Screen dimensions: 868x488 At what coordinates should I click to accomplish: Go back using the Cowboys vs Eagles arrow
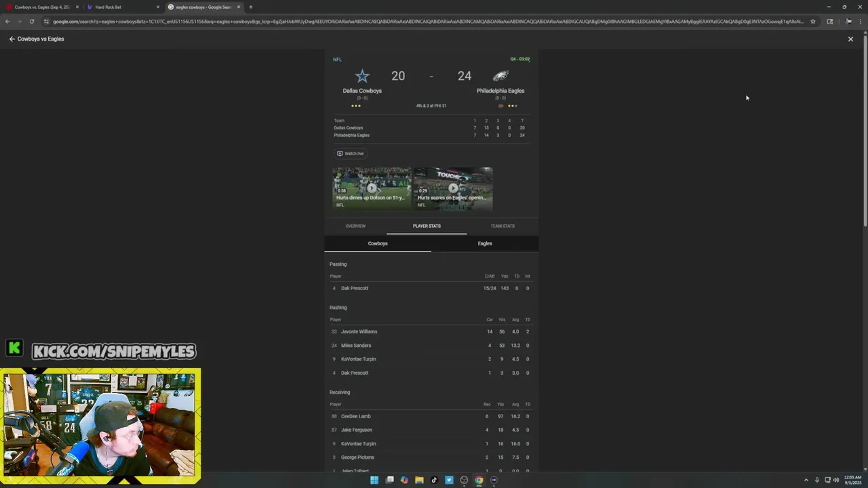tap(12, 39)
